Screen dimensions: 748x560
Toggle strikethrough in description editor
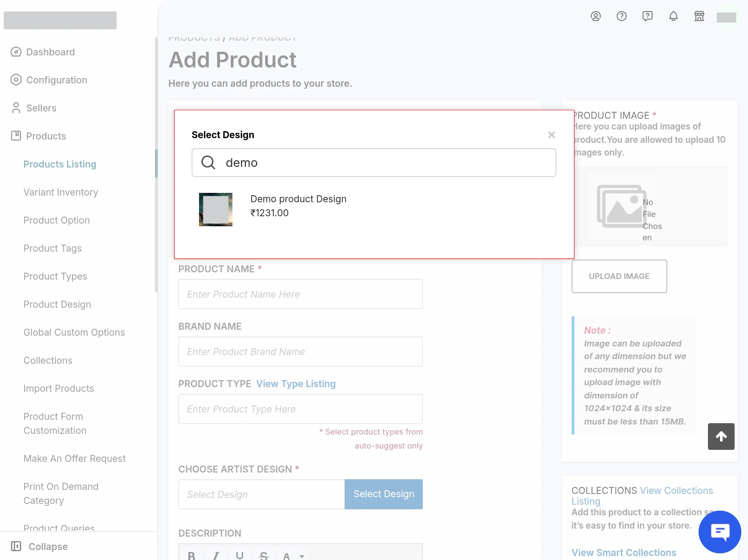point(263,555)
